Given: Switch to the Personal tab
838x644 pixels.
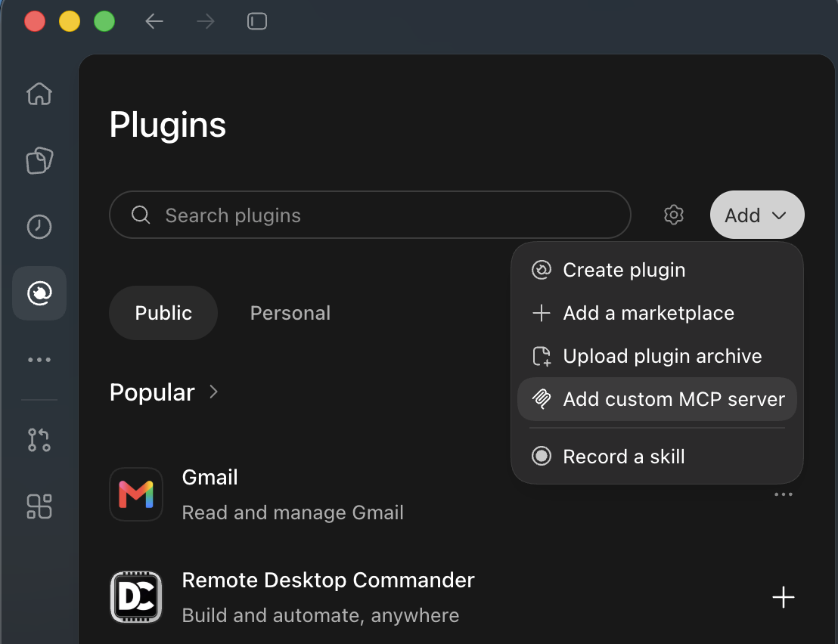Looking at the screenshot, I should (290, 313).
